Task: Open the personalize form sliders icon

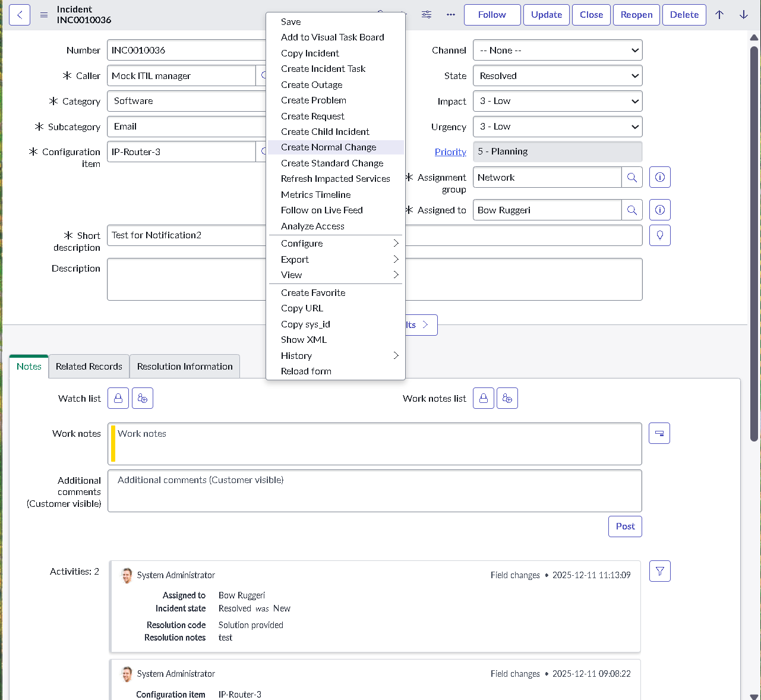Action: [x=426, y=15]
